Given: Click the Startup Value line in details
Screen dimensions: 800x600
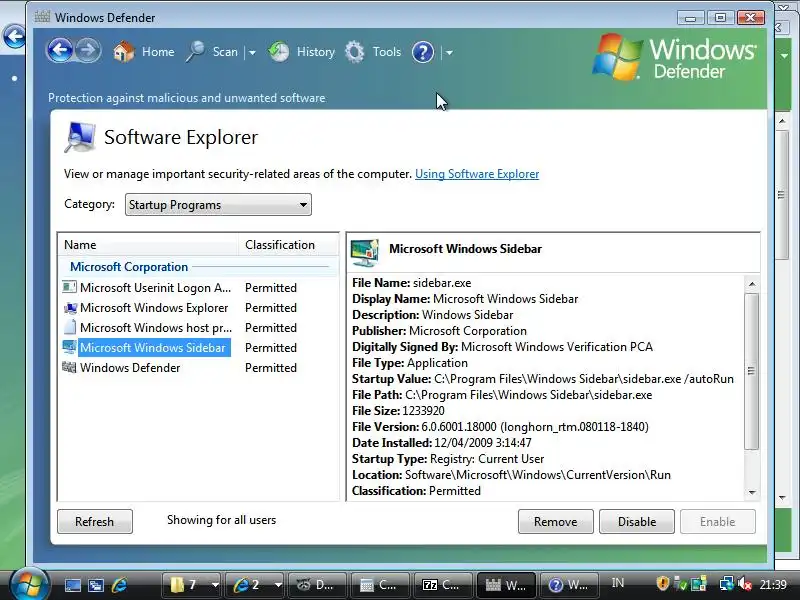Looking at the screenshot, I should (543, 379).
